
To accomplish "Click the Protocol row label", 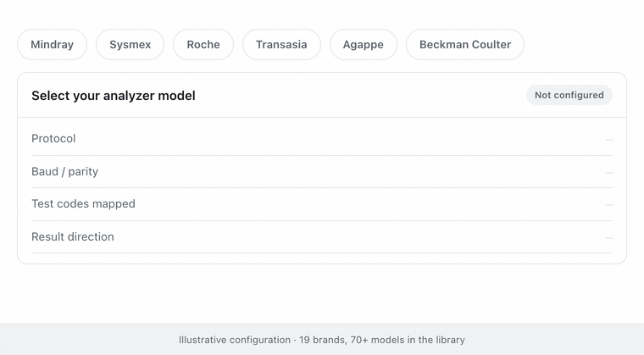I will 53,138.
